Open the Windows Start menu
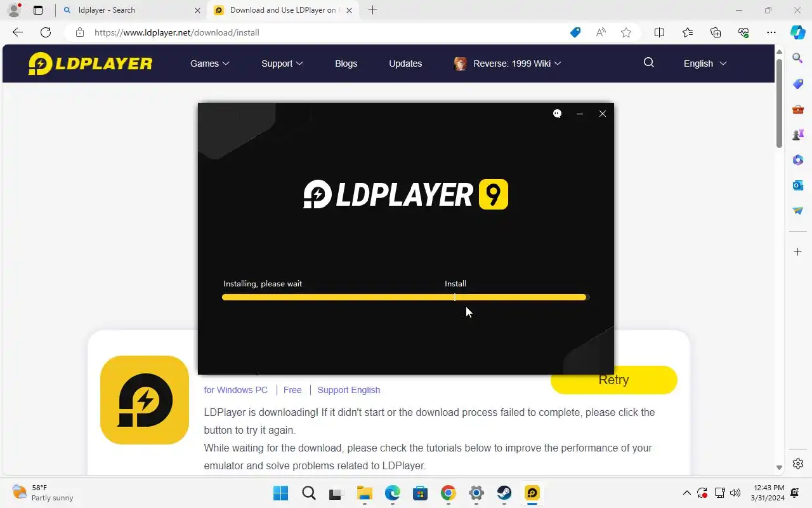 280,493
